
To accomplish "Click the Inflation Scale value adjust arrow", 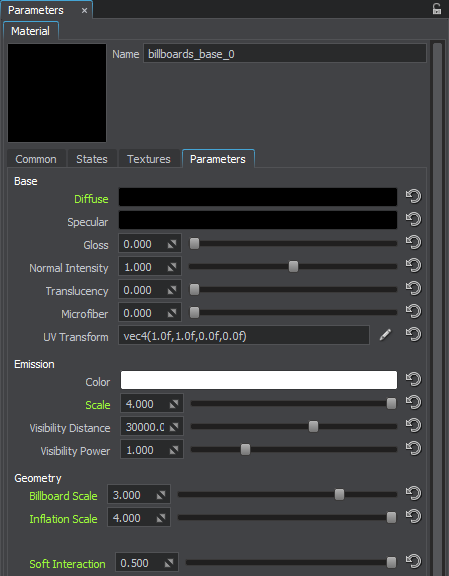I will [x=161, y=518].
